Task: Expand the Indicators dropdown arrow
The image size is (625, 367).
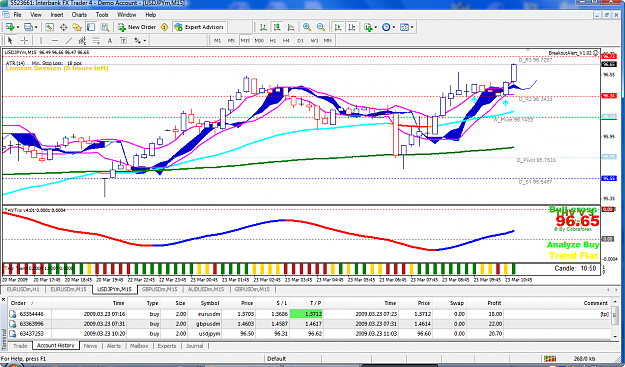Action: coord(375,27)
